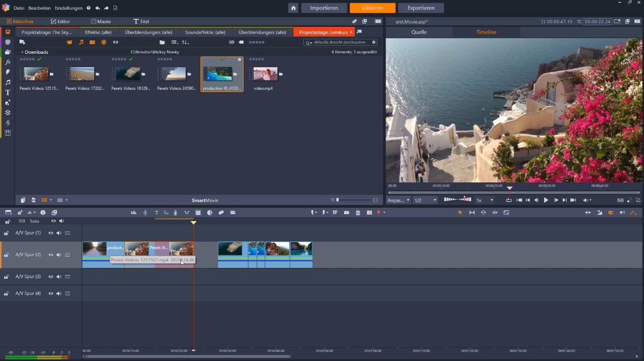The height and width of the screenshot is (361, 644).
Task: Click the Exportieren button
Action: [x=421, y=8]
